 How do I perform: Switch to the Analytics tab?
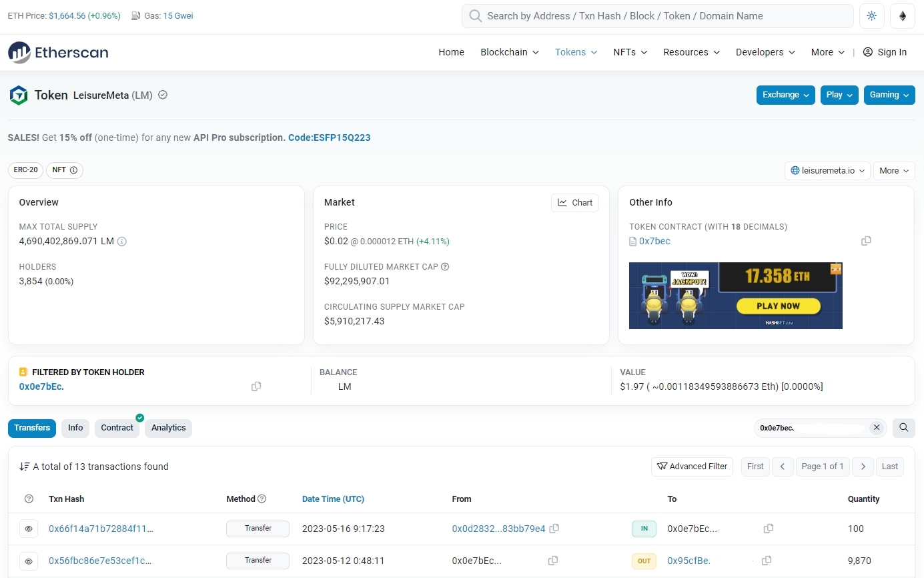[168, 428]
